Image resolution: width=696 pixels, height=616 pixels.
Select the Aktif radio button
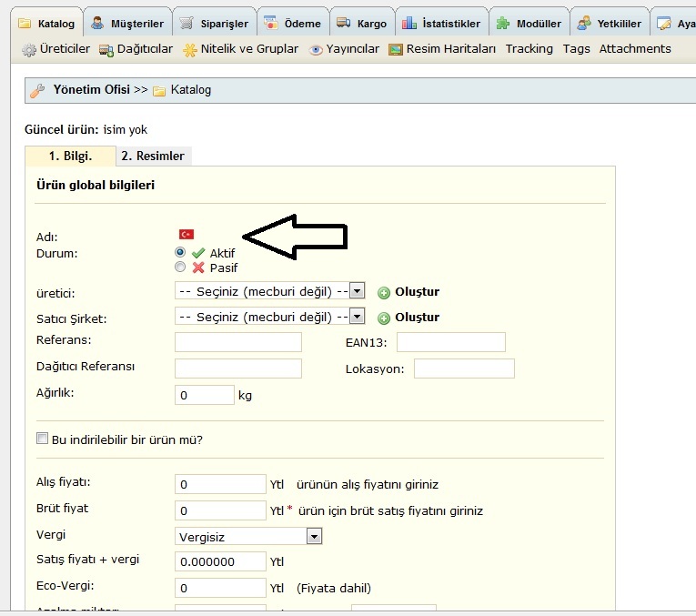180,252
